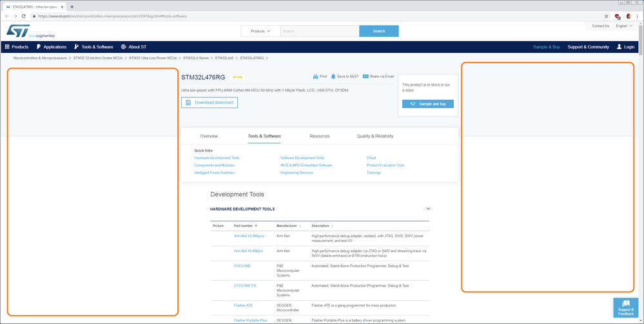Viewport: 644px width, 324px height.
Task: Switch to Overview tab
Action: [209, 136]
